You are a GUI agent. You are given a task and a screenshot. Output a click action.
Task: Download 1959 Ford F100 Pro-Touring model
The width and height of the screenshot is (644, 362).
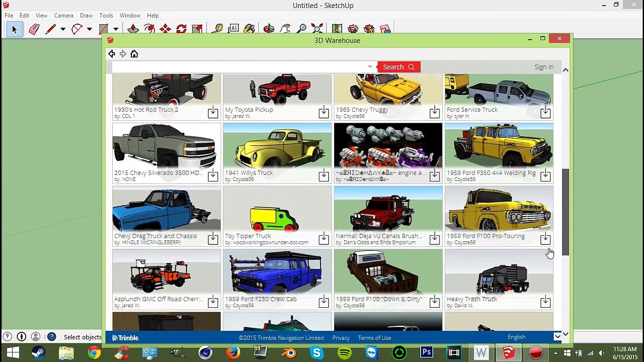pos(545,239)
